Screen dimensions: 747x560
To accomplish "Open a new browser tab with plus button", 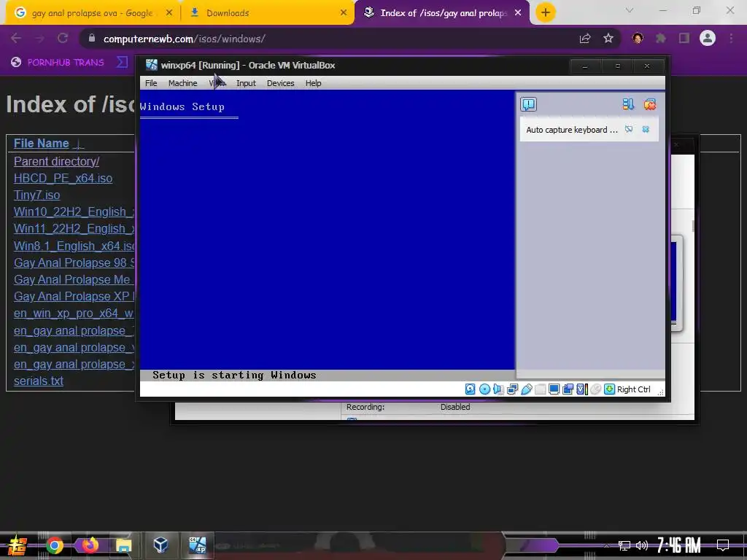I will (546, 12).
